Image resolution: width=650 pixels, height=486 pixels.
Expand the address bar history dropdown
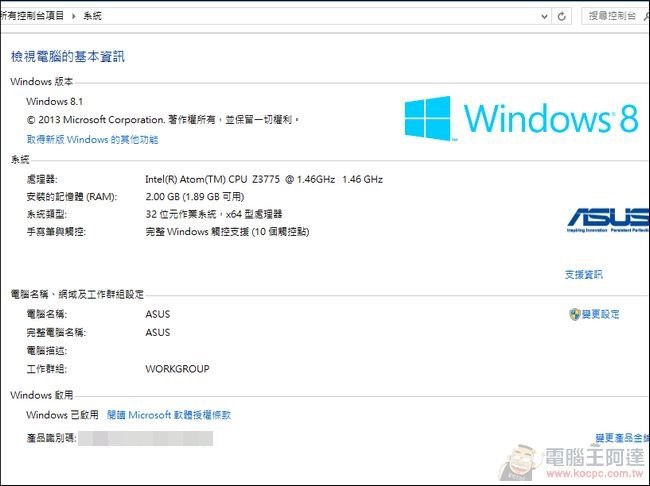544,17
